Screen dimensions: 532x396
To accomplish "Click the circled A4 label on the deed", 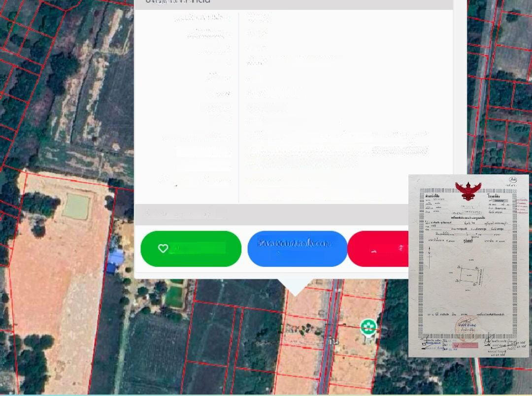I will coord(513,180).
